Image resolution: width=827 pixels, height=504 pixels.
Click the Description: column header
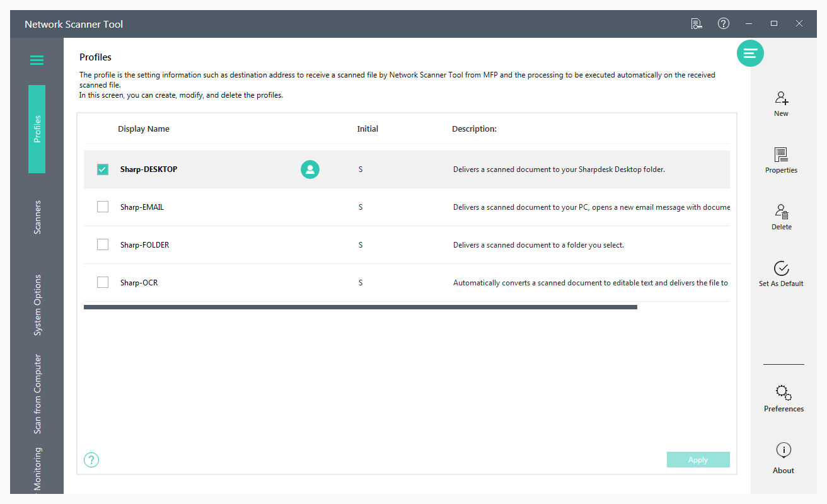coord(474,129)
